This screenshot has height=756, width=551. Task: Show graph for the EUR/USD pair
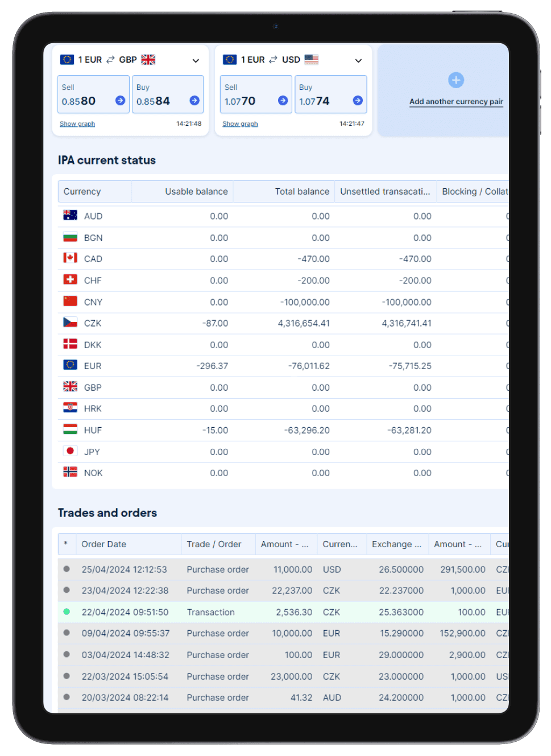tap(240, 124)
